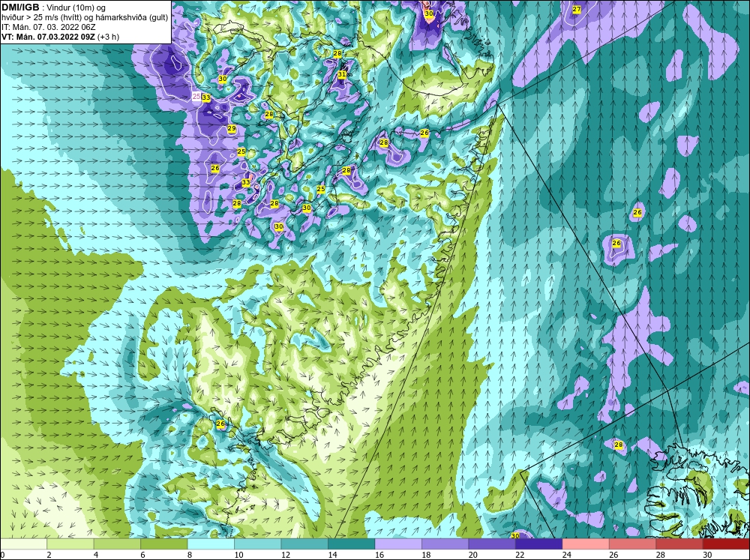Select the 26–28 m/s salmon legend swatch

(x=633, y=544)
